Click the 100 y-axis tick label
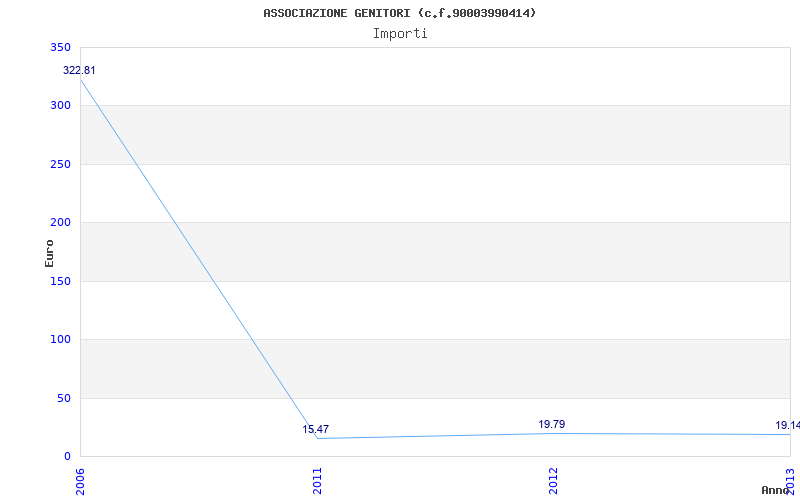 tap(60, 339)
